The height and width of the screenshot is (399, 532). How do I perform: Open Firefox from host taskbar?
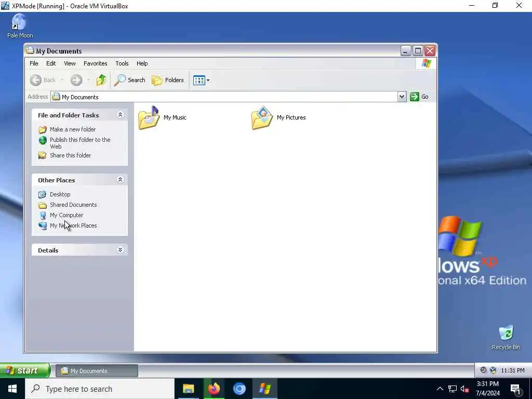(x=214, y=389)
